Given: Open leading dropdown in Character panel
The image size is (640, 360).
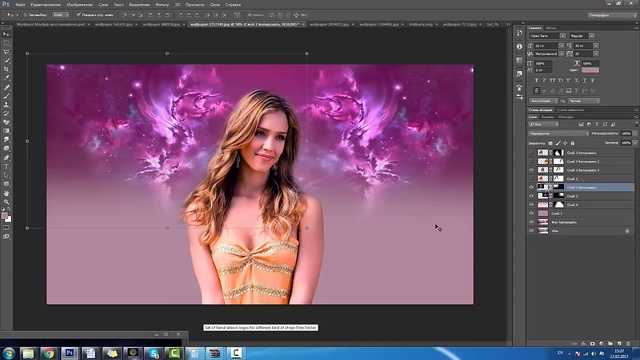Looking at the screenshot, I should [x=596, y=46].
